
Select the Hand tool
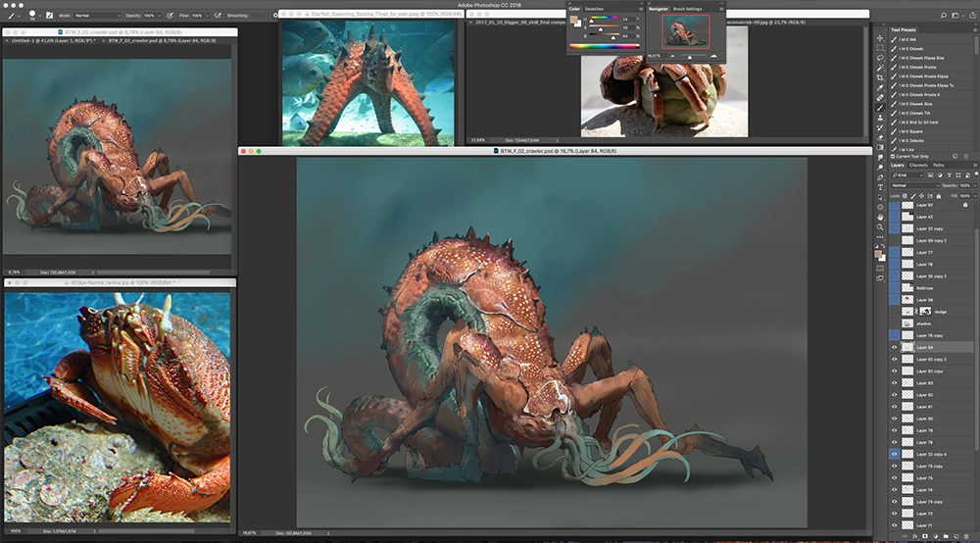[880, 217]
